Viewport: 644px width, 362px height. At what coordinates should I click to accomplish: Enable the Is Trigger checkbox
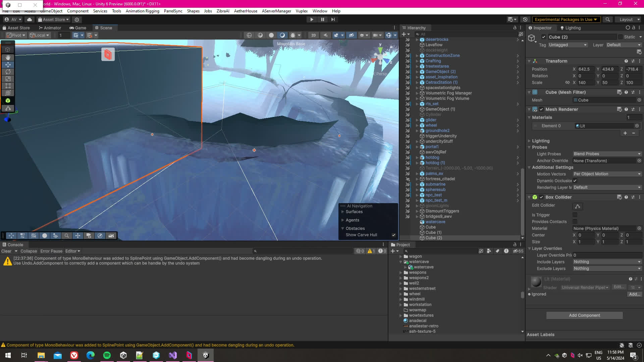click(575, 215)
